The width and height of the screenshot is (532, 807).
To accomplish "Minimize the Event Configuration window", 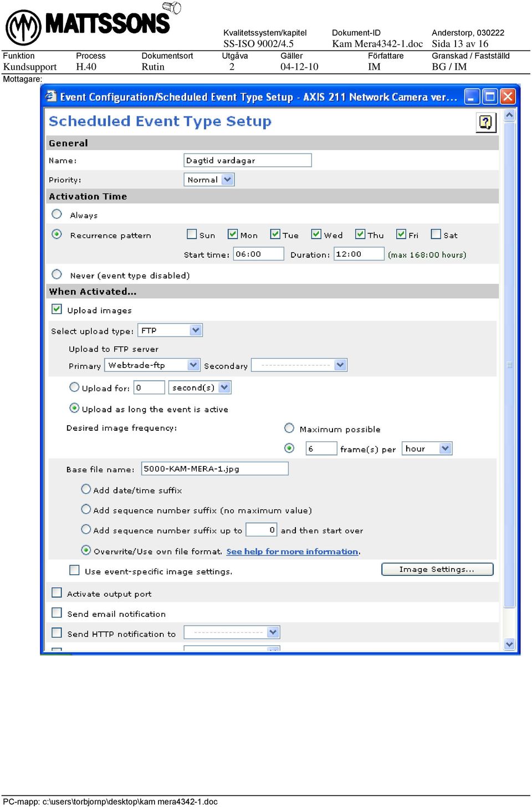I will pyautogui.click(x=472, y=97).
